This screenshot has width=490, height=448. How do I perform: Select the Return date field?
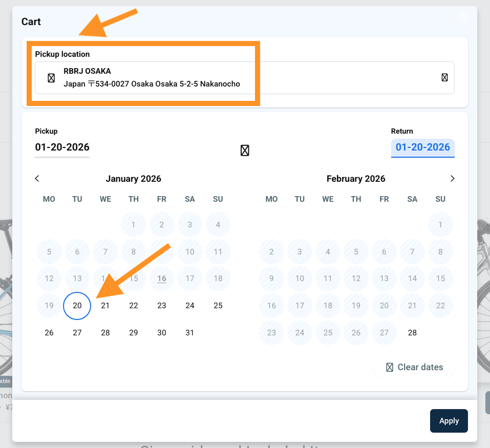tap(422, 147)
